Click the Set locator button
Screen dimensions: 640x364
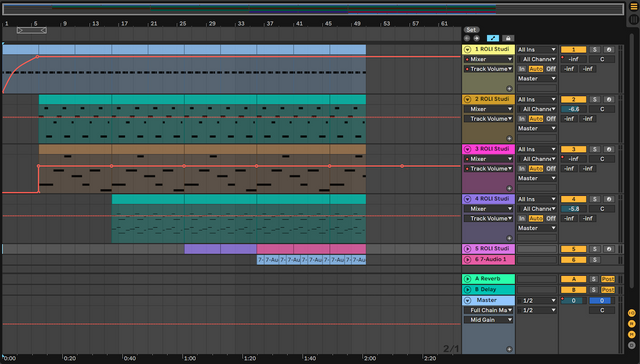pyautogui.click(x=471, y=30)
